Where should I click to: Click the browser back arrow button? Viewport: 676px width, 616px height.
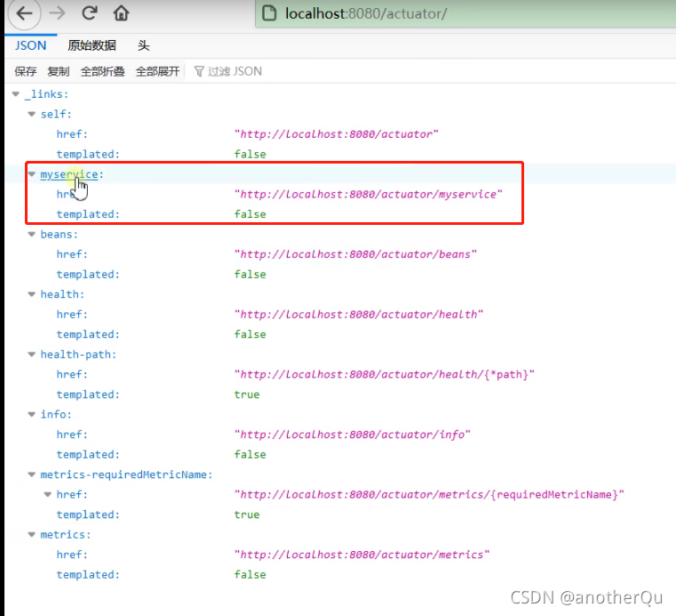click(x=25, y=13)
